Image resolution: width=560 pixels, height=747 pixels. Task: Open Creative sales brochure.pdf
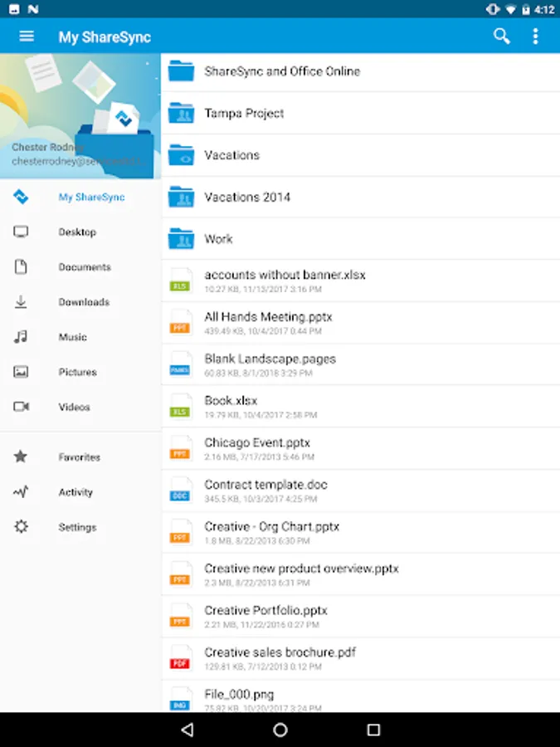(x=361, y=658)
